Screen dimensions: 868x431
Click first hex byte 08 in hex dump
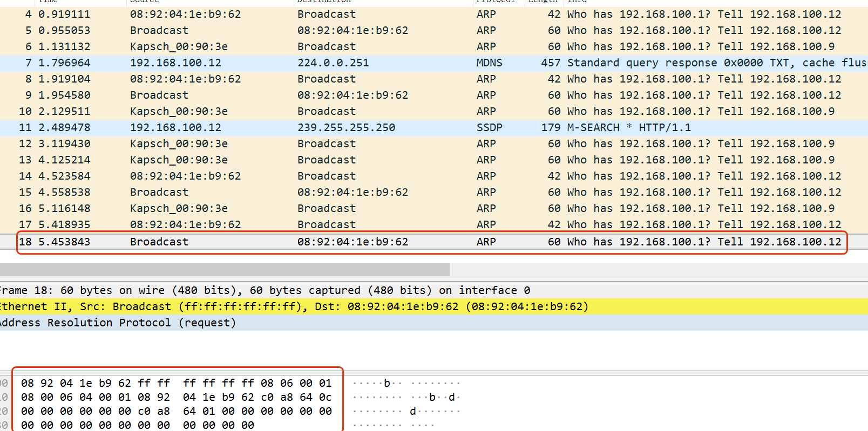[28, 383]
